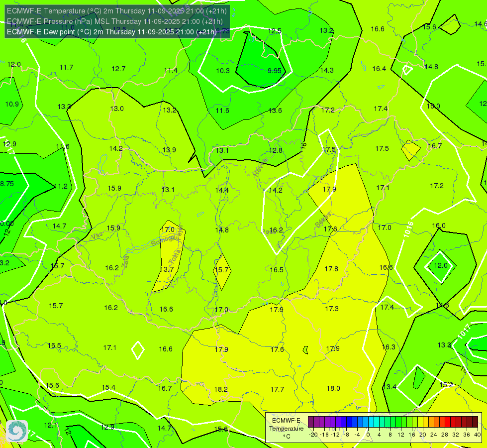
Task: Click the 15.4 temperature value
Action: [x=108, y=387]
